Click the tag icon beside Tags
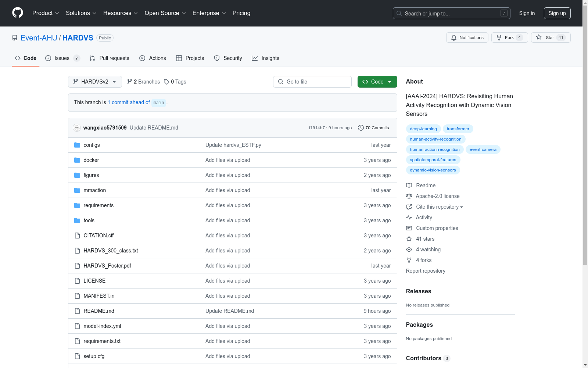The height and width of the screenshot is (368, 588). [x=166, y=82]
